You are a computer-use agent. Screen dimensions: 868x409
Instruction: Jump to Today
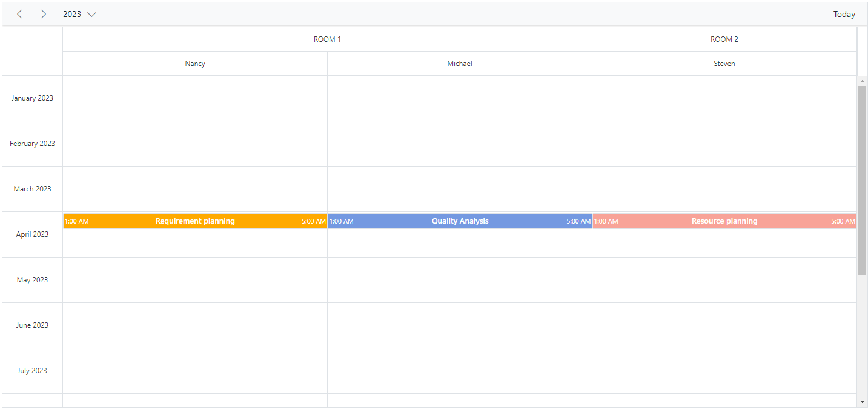(844, 14)
